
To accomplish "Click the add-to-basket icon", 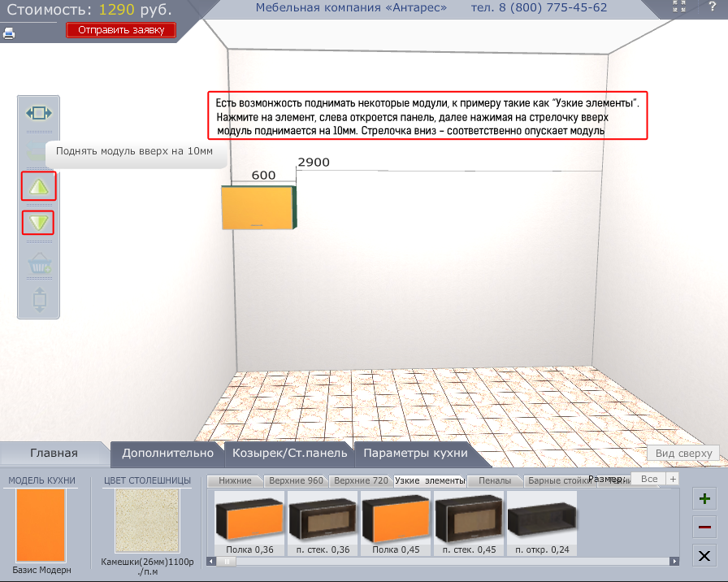I will point(39,263).
